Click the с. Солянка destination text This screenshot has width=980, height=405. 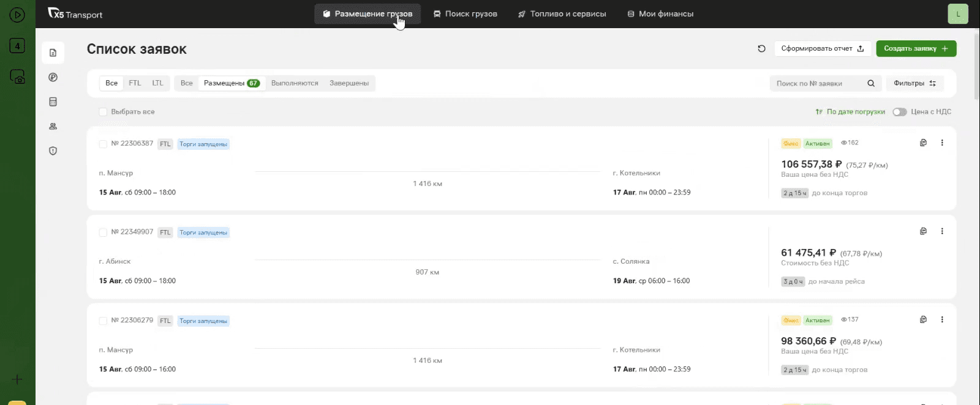[631, 261]
